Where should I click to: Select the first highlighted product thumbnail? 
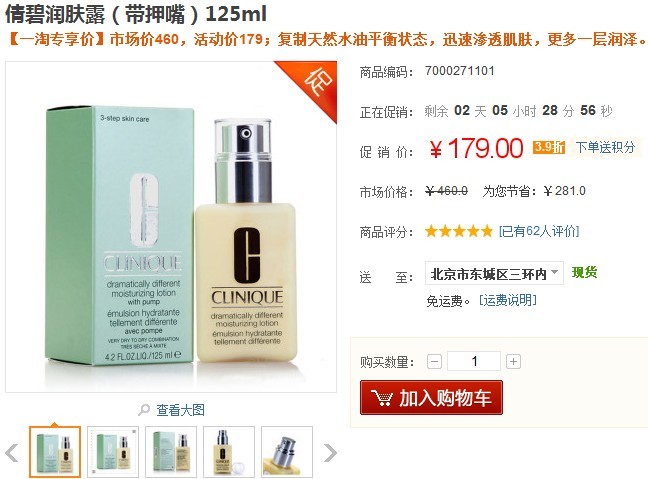[55, 452]
